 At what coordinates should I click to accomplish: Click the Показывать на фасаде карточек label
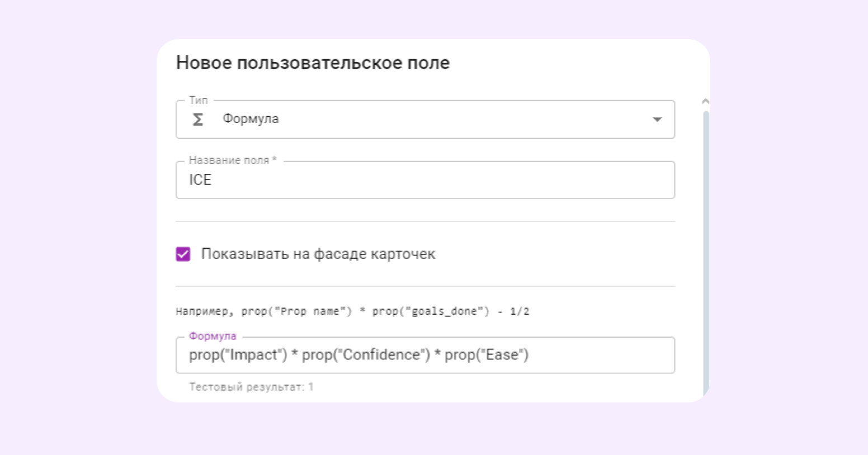click(318, 254)
